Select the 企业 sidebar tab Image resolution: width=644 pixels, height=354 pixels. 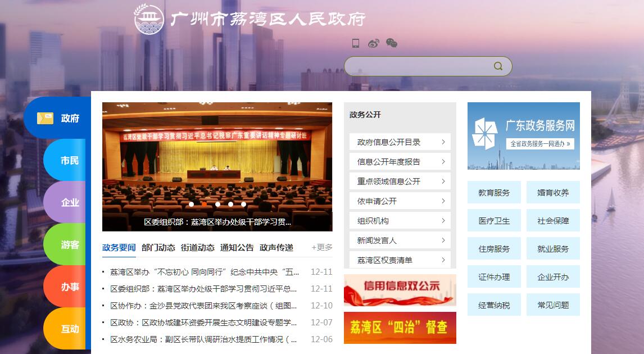point(64,202)
